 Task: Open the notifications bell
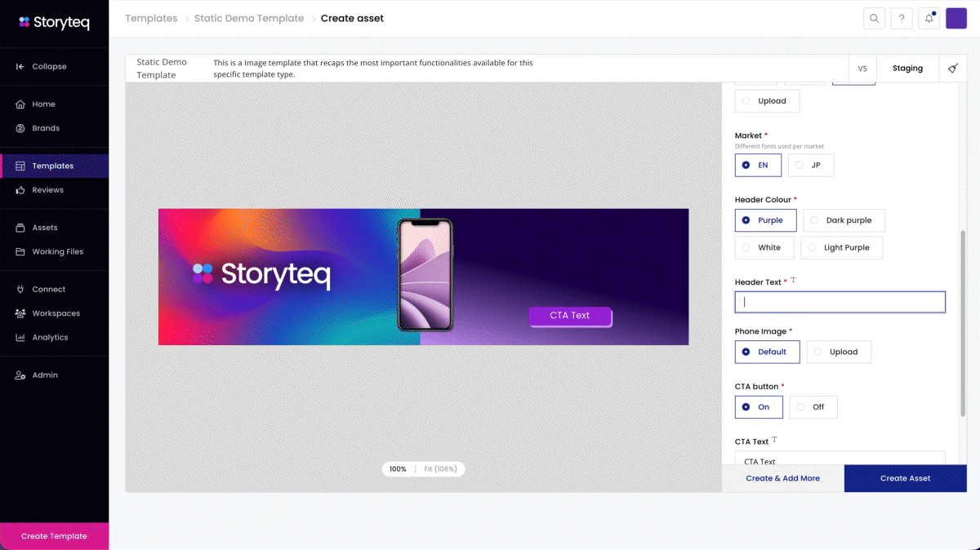929,19
